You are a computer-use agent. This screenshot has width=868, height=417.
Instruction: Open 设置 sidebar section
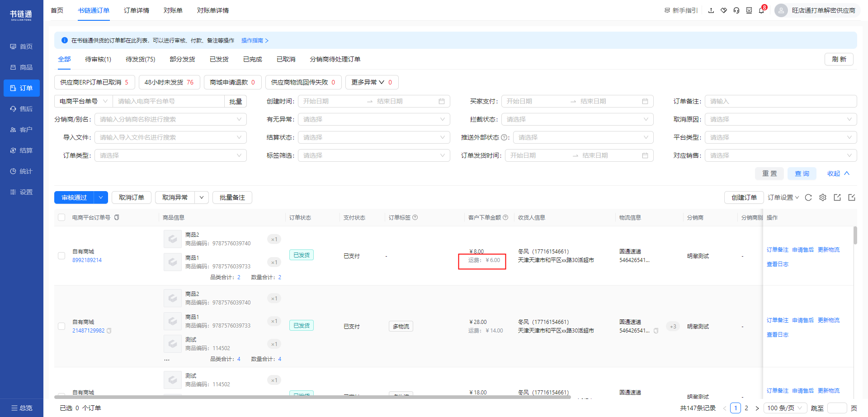[x=21, y=192]
